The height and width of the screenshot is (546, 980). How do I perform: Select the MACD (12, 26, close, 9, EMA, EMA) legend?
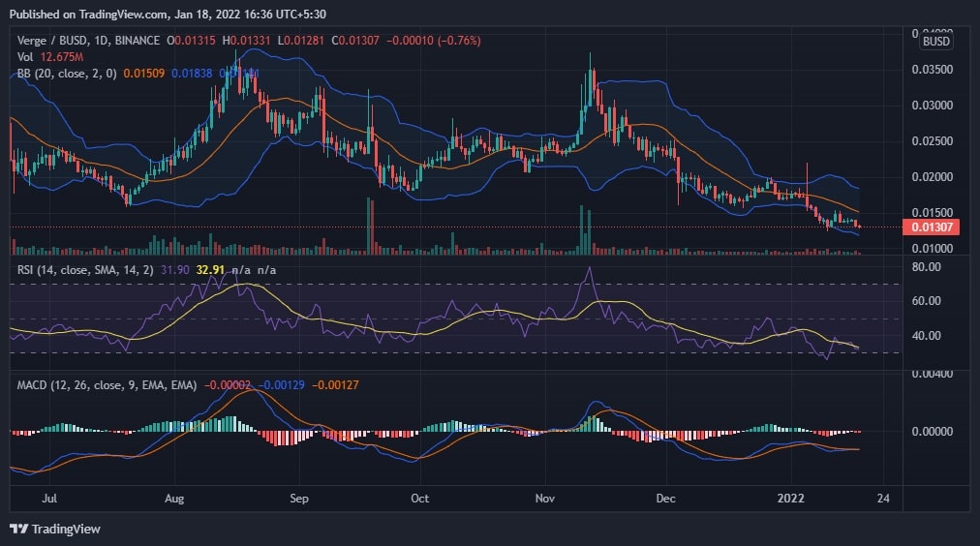(107, 385)
